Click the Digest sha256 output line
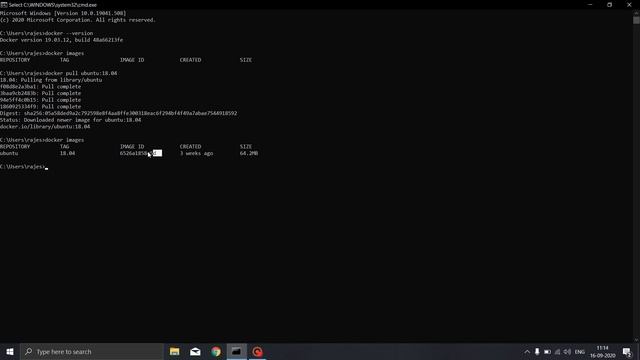The width and height of the screenshot is (640, 360). point(118,113)
